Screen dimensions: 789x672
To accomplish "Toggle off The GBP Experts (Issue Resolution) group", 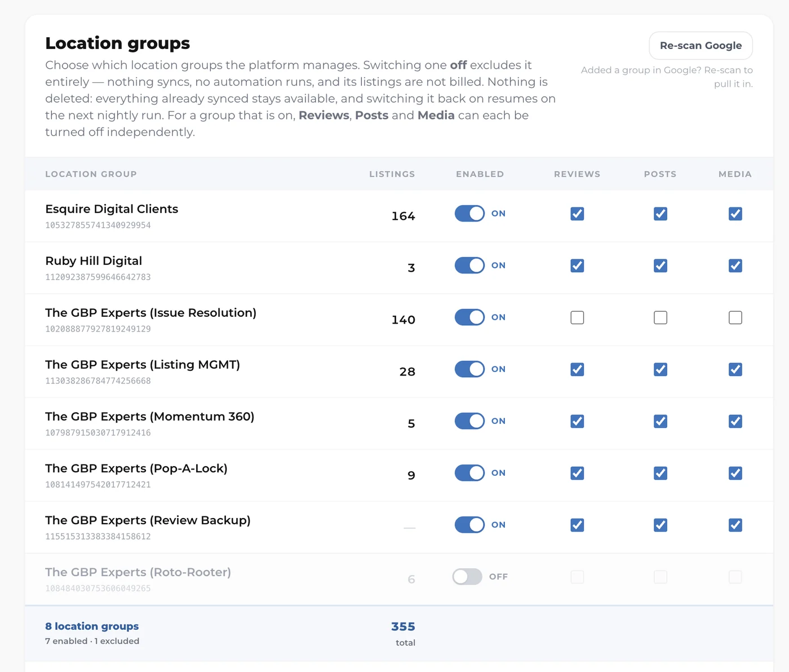I will point(469,317).
